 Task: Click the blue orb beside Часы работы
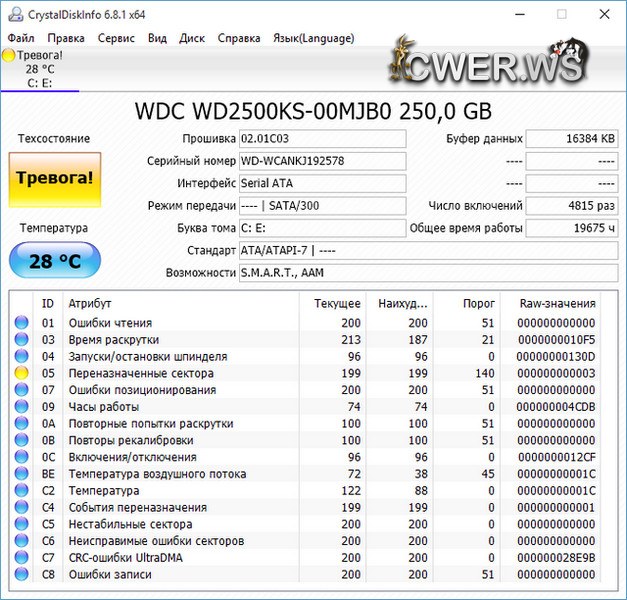[22, 407]
